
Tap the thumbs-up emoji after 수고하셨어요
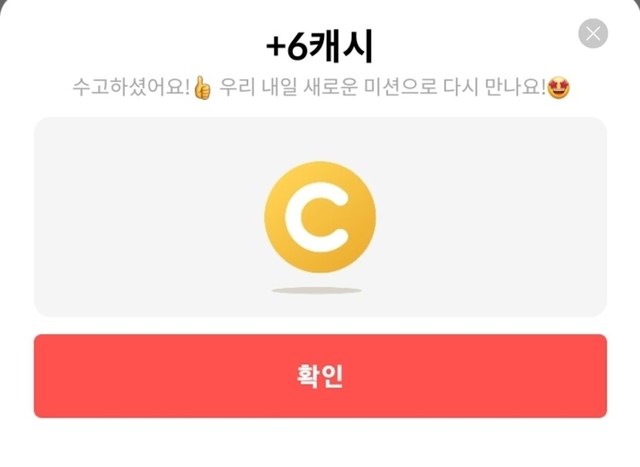(x=202, y=88)
